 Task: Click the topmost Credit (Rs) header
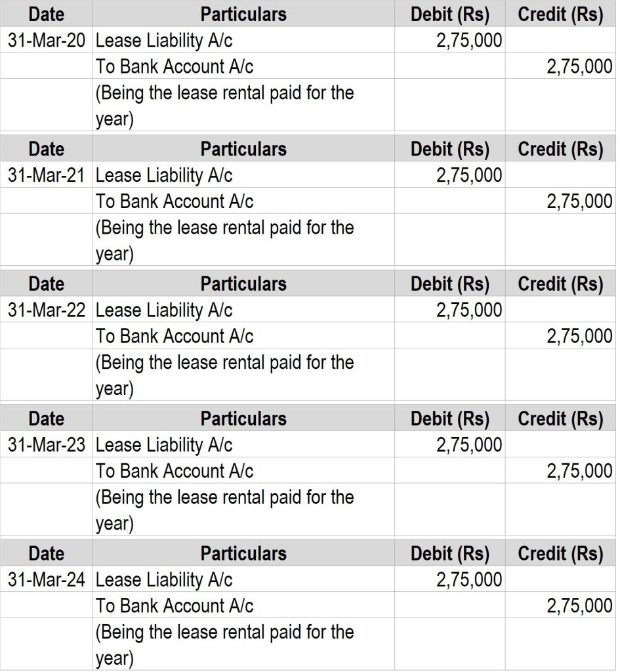(560, 14)
